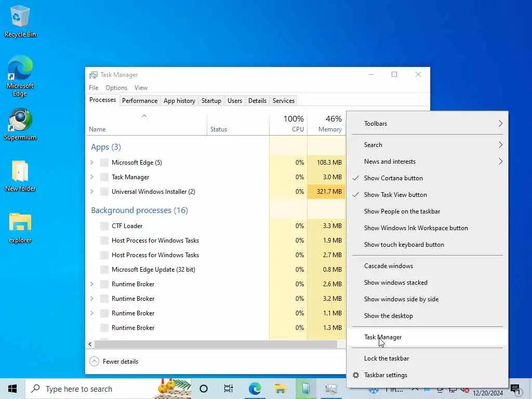Screen dimensions: 532x399
Task: Click the Type here to search box
Action: (108, 389)
